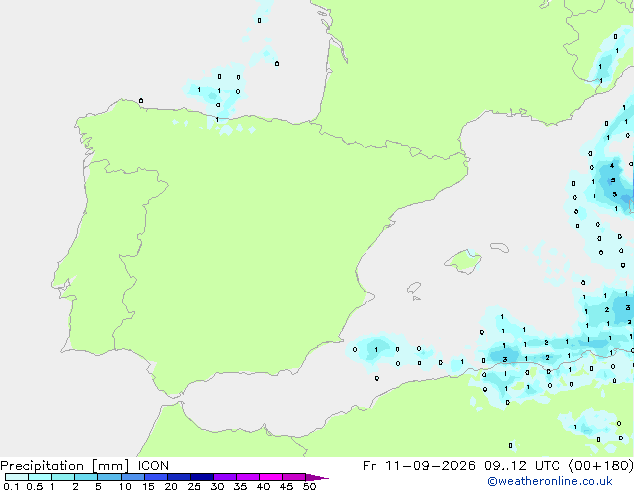Click the Menorca island outline
This screenshot has height=490, width=634.
tap(499, 247)
